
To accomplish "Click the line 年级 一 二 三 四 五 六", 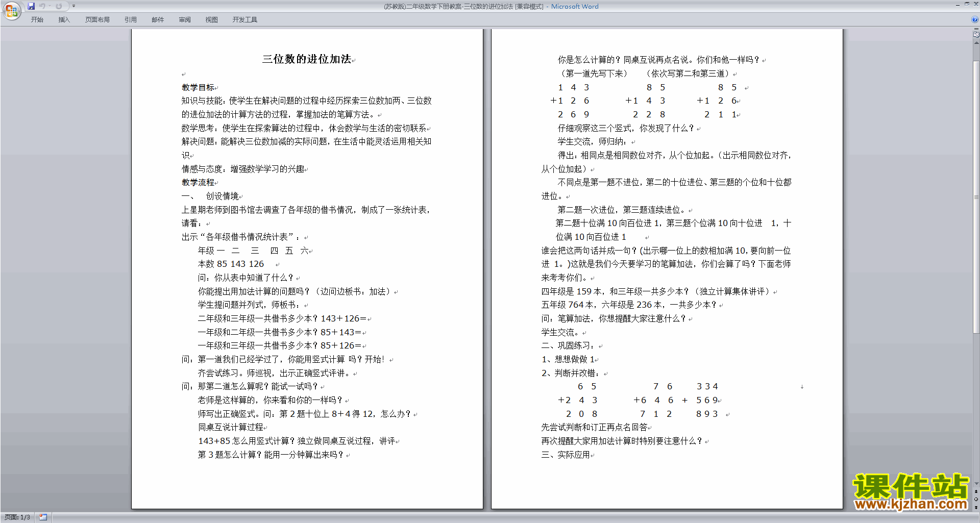I will (x=253, y=251).
